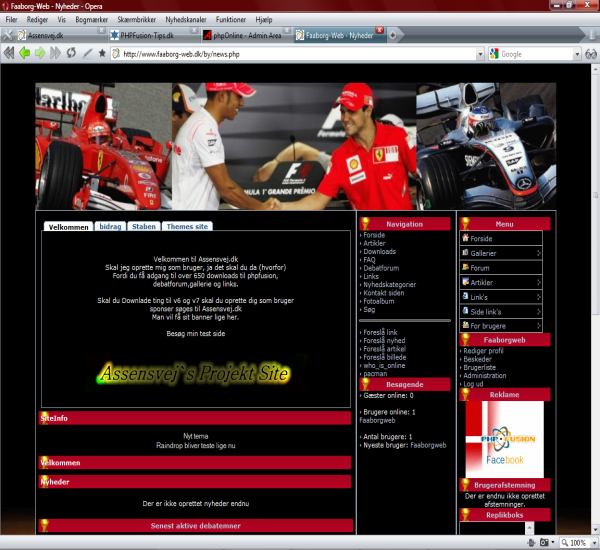Open the Funktioner menu
Screen dimensions: 600x550
tap(231, 20)
